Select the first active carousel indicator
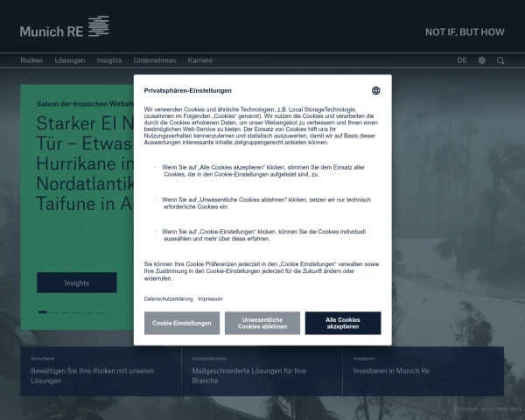Viewport: 525px width, 420px height. (x=43, y=312)
